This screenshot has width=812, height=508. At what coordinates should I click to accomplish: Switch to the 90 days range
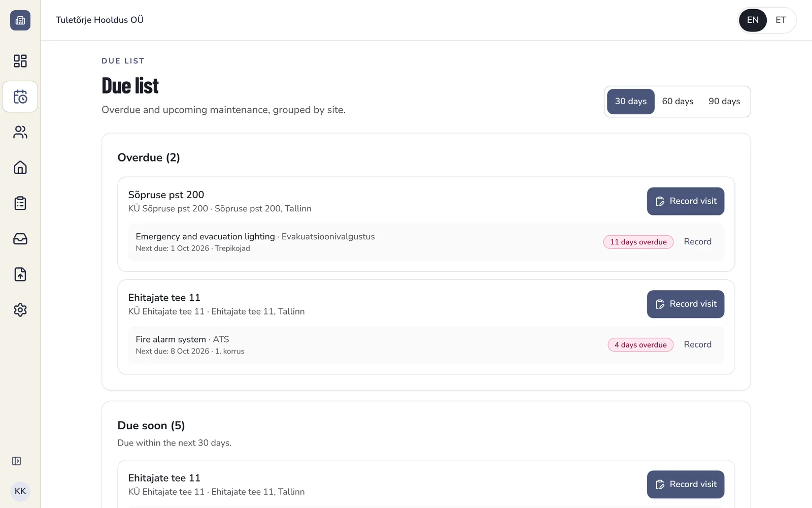(x=724, y=102)
